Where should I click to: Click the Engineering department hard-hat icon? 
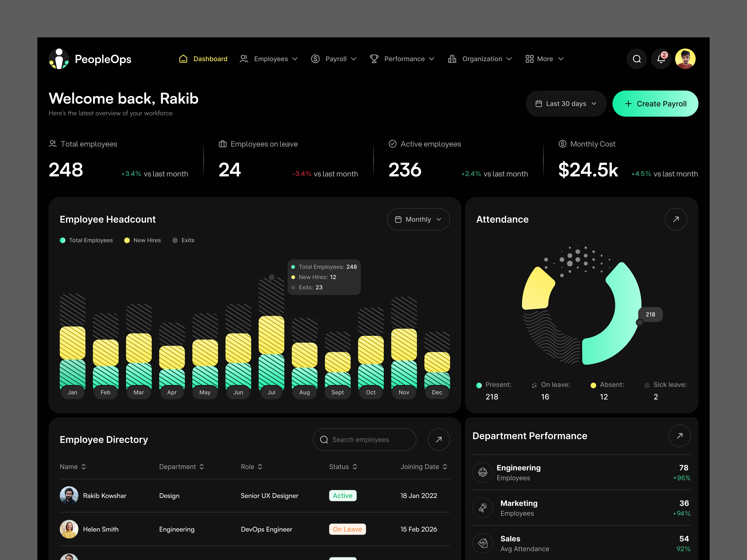(x=483, y=472)
